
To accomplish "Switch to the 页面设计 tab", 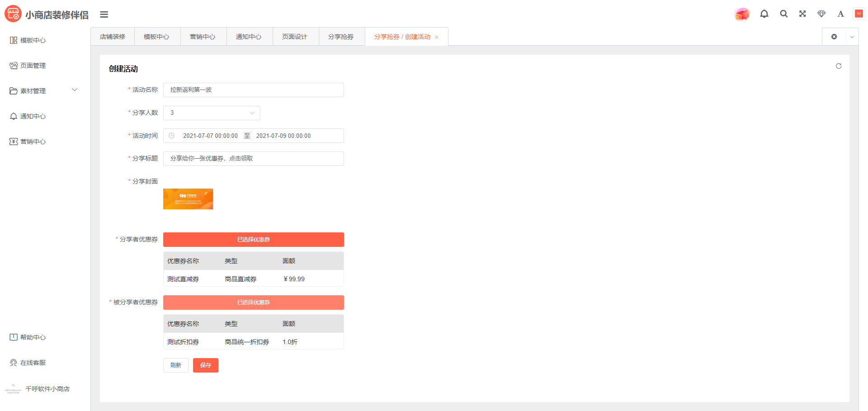I will tap(295, 37).
